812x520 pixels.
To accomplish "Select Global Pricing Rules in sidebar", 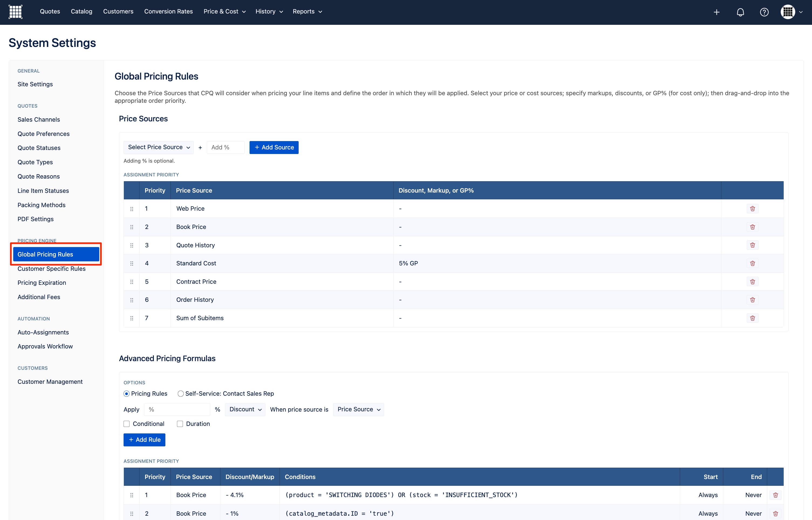I will click(56, 254).
